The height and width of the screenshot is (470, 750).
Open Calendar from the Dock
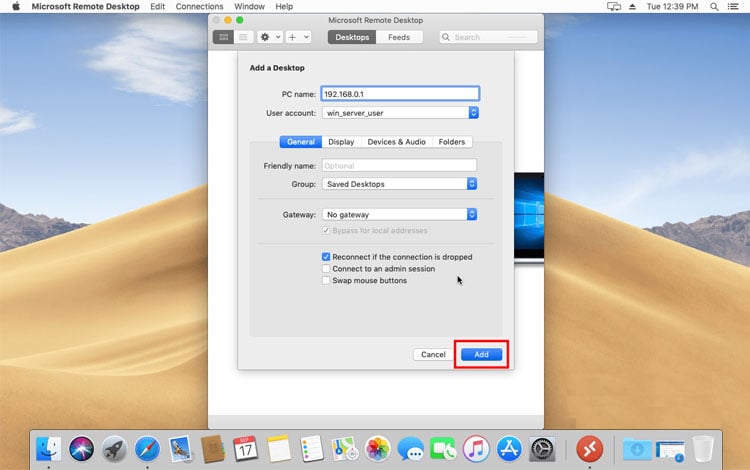pyautogui.click(x=245, y=449)
